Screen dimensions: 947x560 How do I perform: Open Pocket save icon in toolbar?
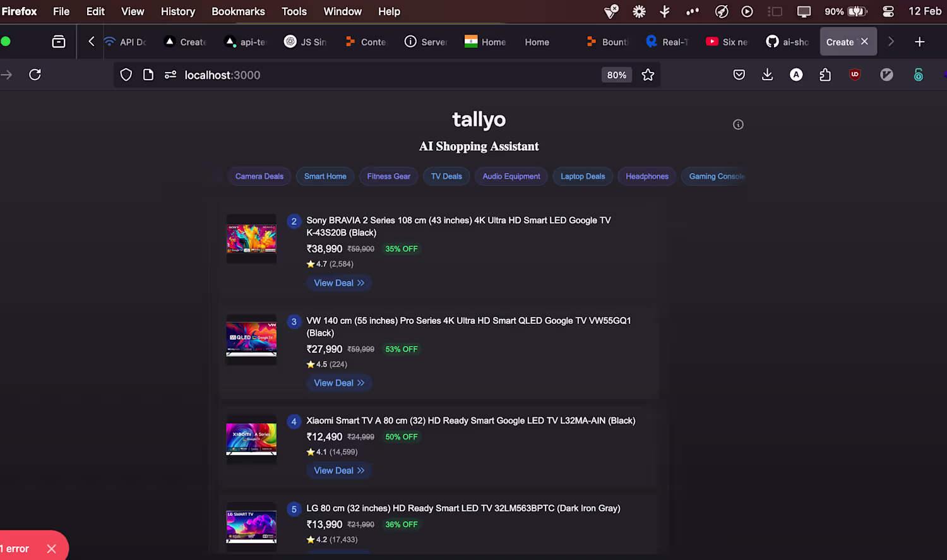739,75
